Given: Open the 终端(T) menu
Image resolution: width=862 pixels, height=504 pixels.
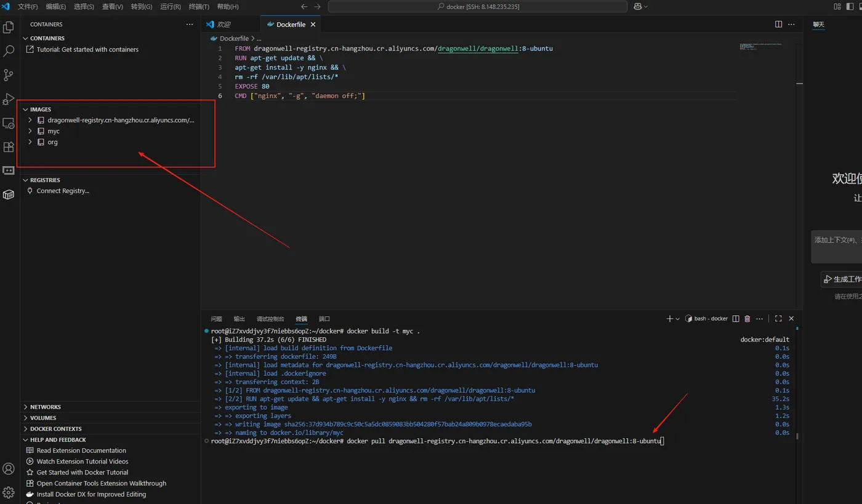Looking at the screenshot, I should [x=199, y=7].
